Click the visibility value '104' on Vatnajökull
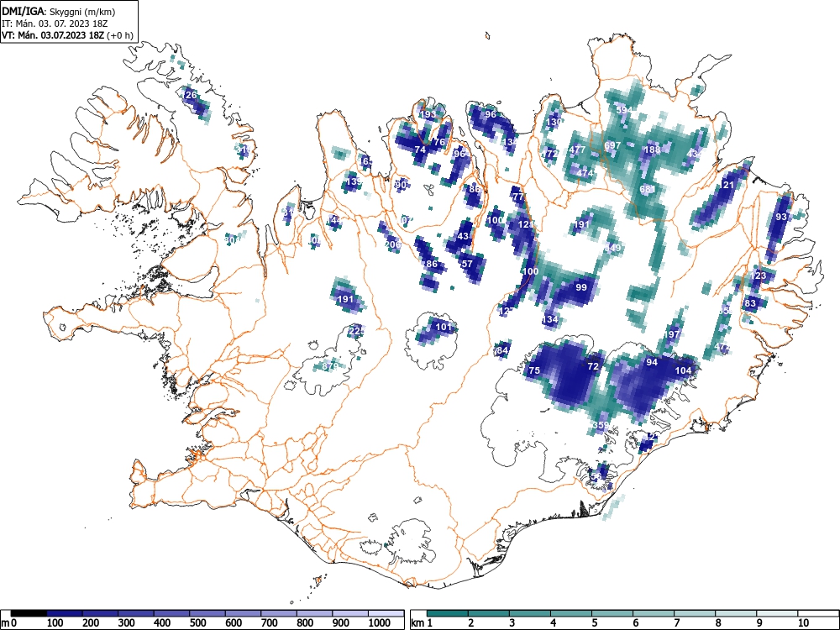 683,370
